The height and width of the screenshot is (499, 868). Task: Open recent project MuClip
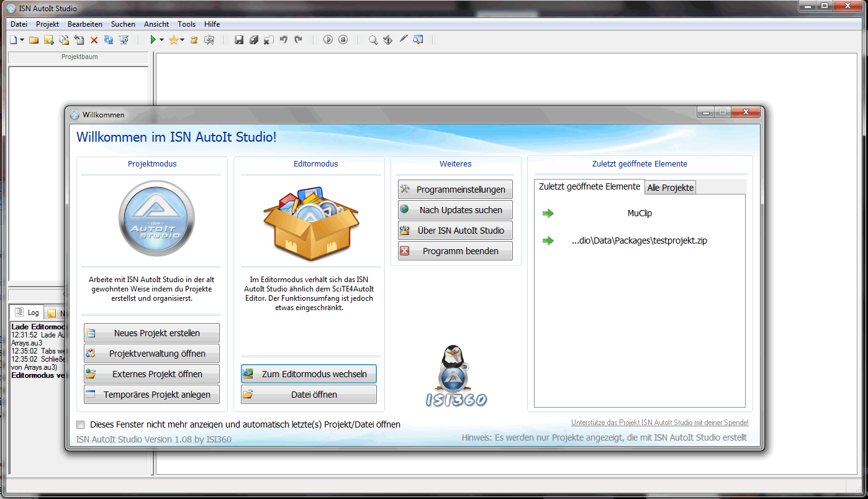(x=639, y=213)
